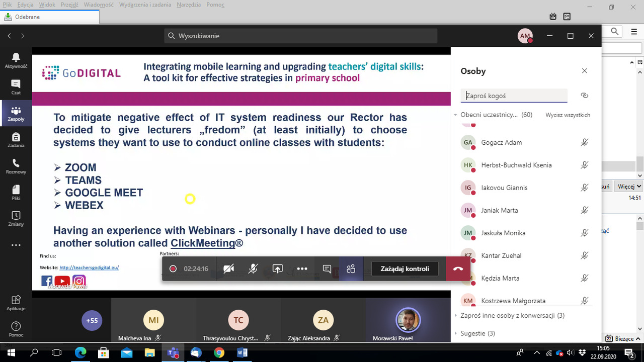Show the meeting conversation chat
The height and width of the screenshot is (362, 644).
pos(327,269)
